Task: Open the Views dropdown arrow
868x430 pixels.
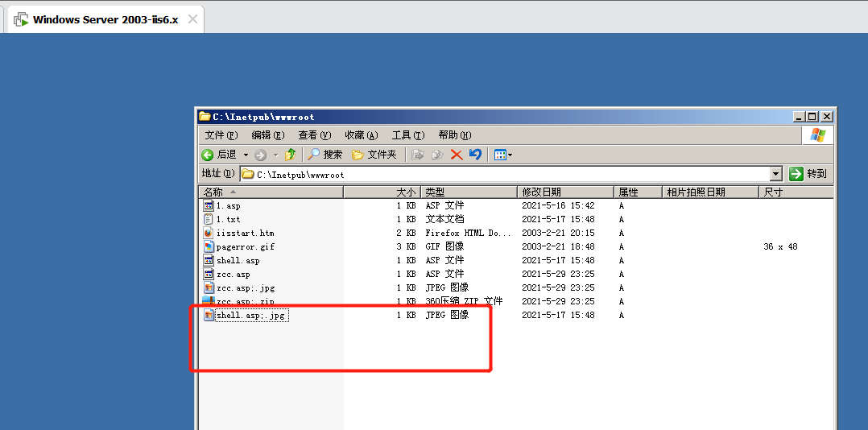Action: pos(510,155)
